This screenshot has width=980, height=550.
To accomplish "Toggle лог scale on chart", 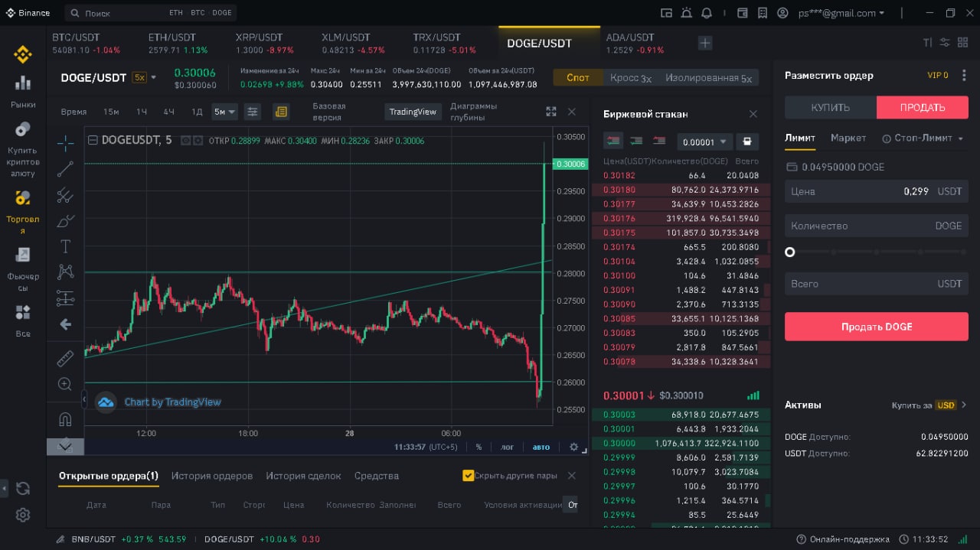I will pyautogui.click(x=507, y=447).
